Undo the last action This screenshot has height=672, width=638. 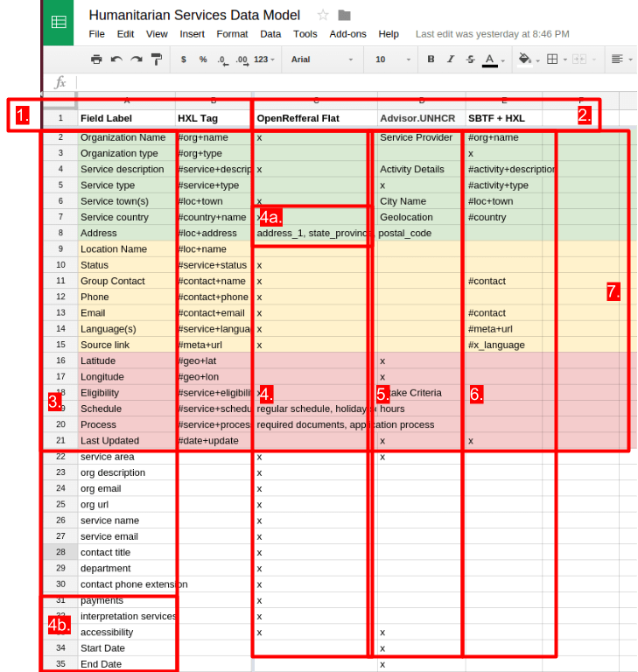[x=116, y=59]
